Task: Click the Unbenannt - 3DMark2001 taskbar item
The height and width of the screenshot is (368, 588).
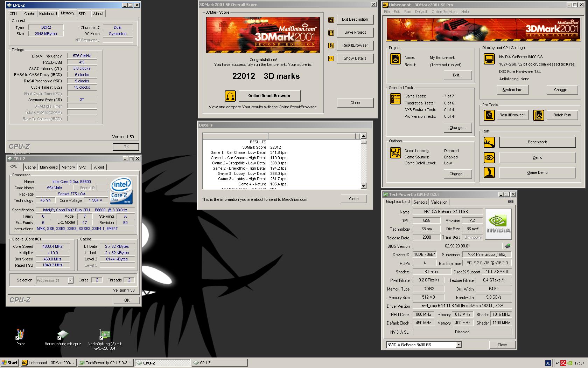Action: pyautogui.click(x=48, y=363)
